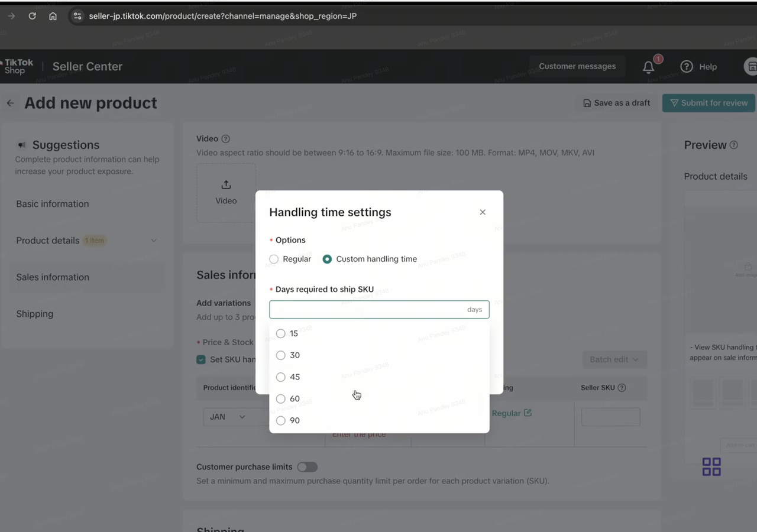This screenshot has width=757, height=532.
Task: Uncheck the Set SKU handling time checkbox
Action: tap(201, 359)
